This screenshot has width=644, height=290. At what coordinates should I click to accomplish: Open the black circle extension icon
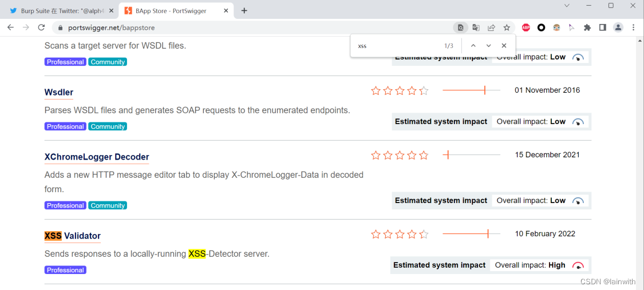[542, 27]
